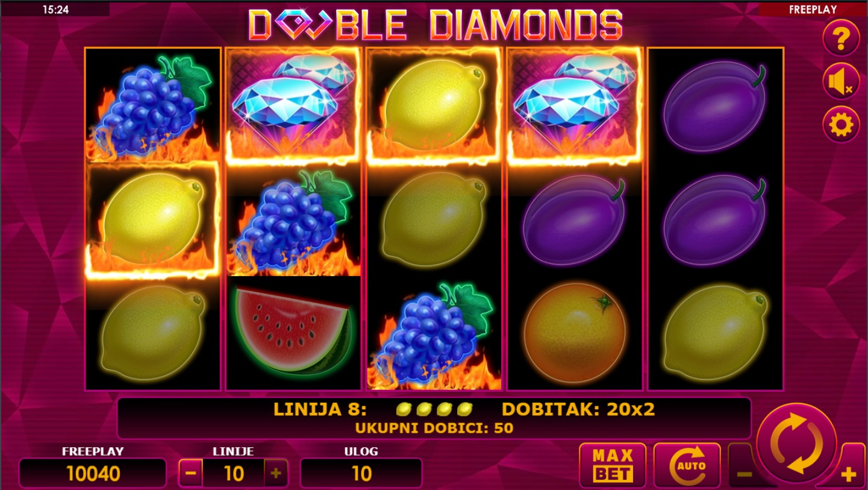Enable autoplay with the AUTO button
This screenshot has height=490, width=868.
[x=687, y=465]
